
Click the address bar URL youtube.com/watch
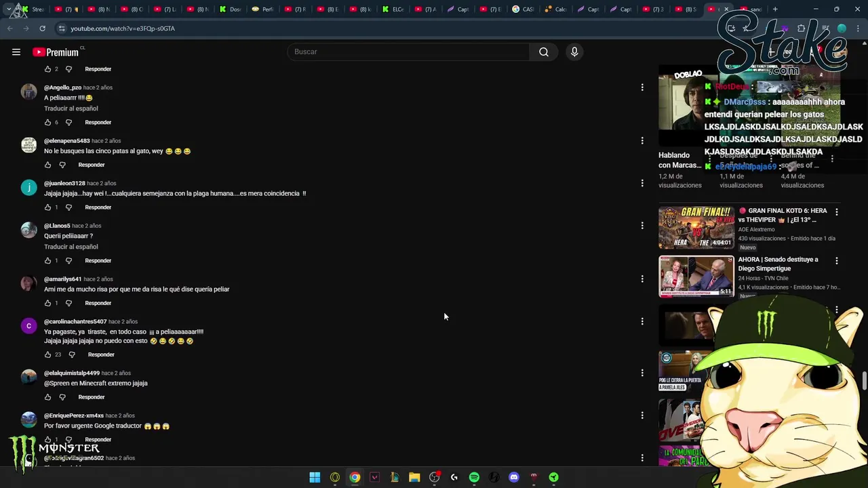tap(123, 28)
